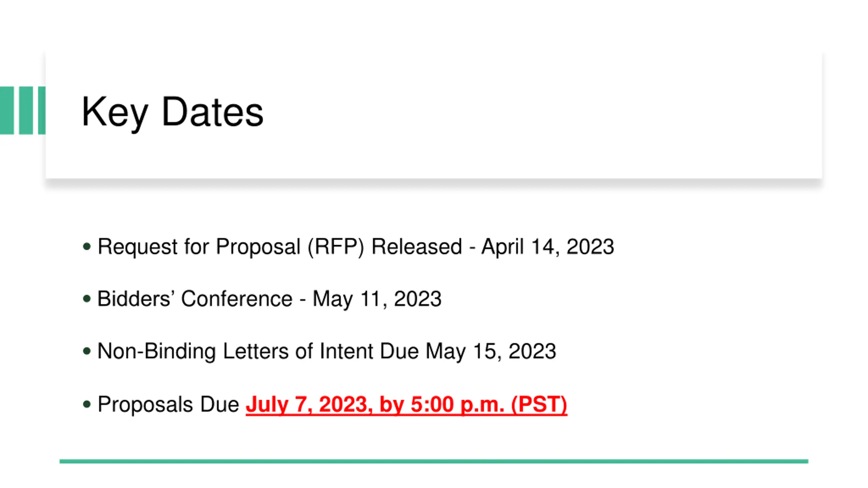This screenshot has height=488, width=868.
Task: Click the black "Proposals Due" text
Action: [168, 404]
